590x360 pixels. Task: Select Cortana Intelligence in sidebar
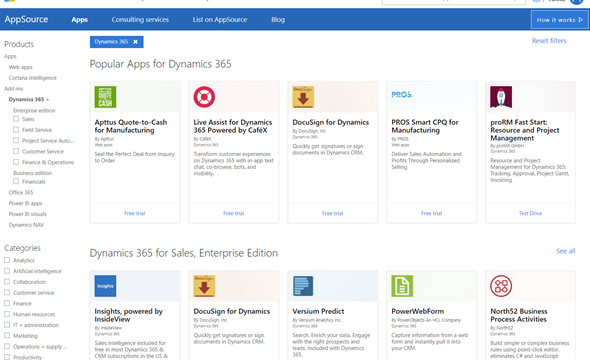pos(33,78)
